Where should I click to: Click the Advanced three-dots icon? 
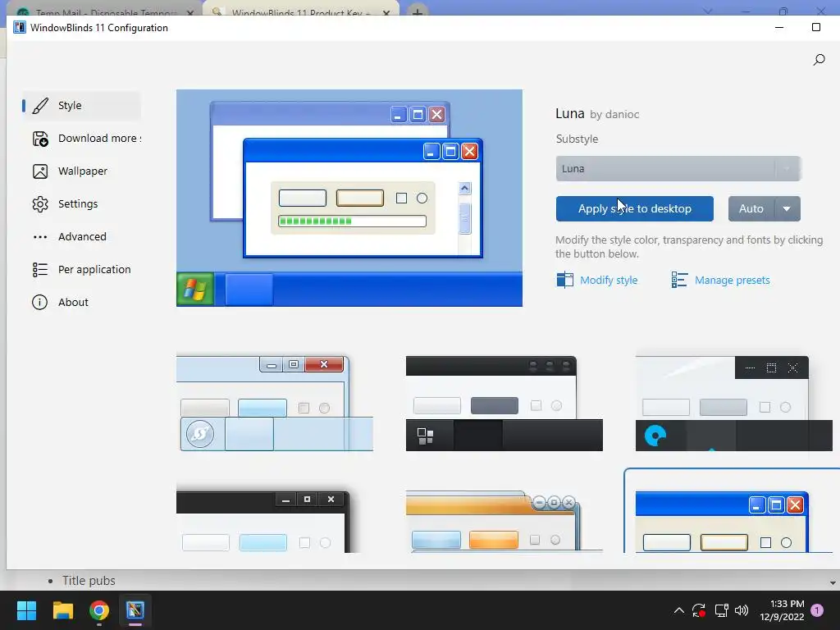point(40,237)
